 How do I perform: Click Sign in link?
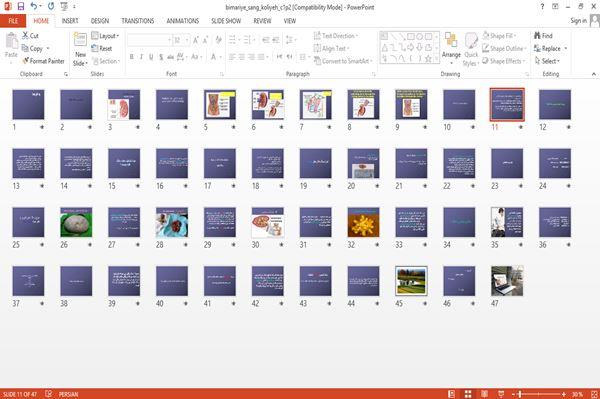click(578, 21)
